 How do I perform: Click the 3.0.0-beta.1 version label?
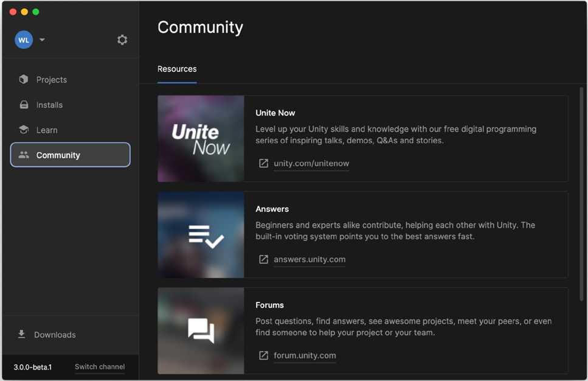33,367
